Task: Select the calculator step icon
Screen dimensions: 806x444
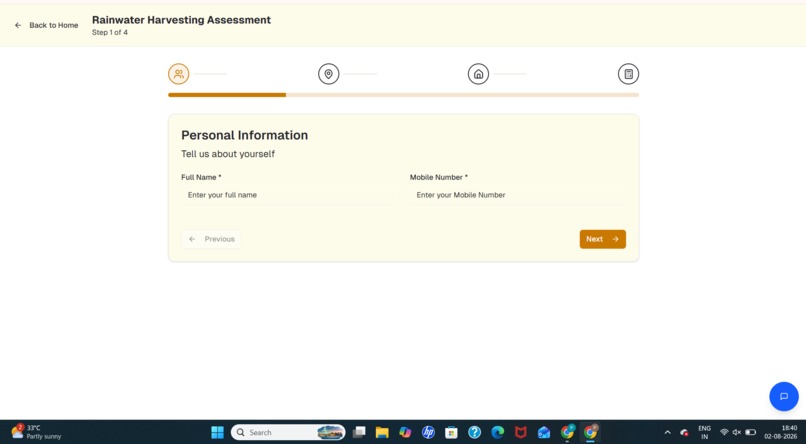Action: [628, 74]
